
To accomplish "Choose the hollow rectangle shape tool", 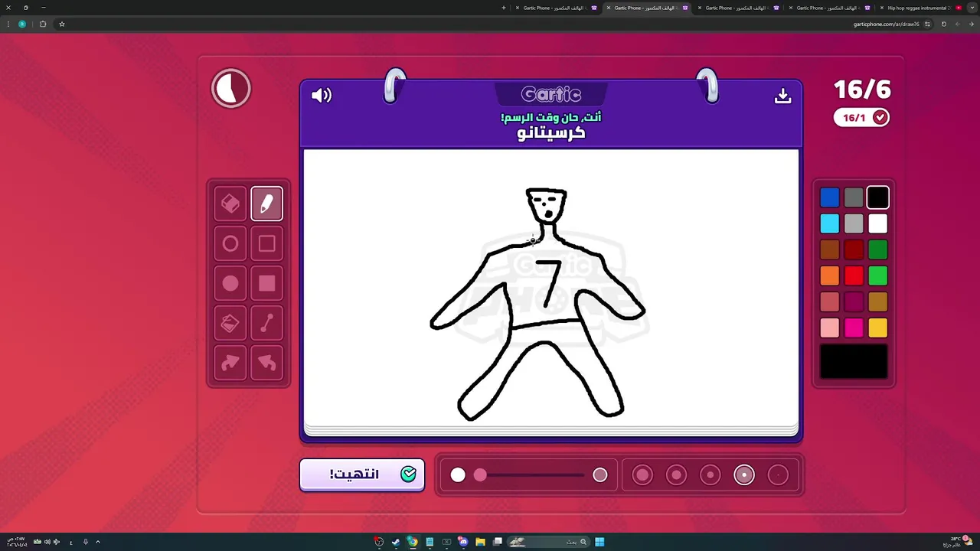I will coord(266,243).
